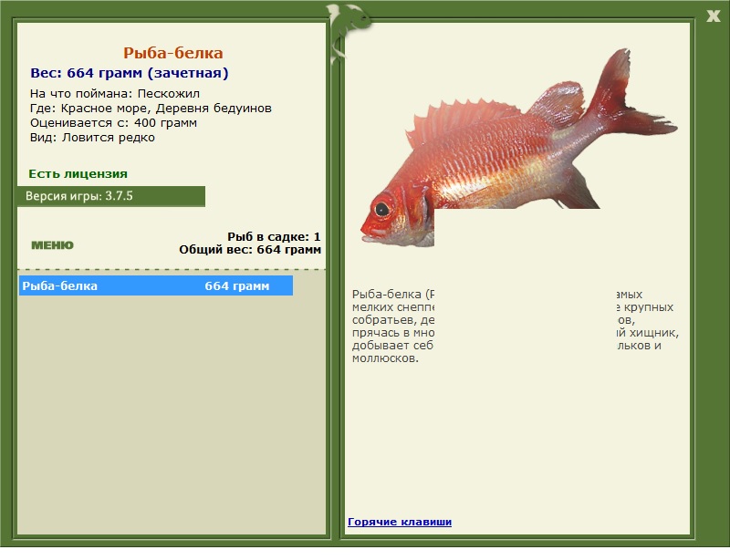This screenshot has height=560, width=730.
Task: Click the Есть лицензия label
Action: [x=78, y=173]
